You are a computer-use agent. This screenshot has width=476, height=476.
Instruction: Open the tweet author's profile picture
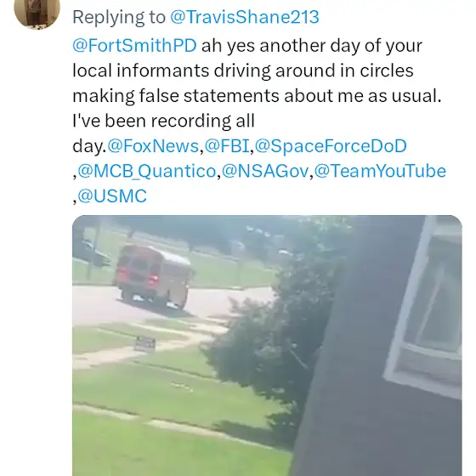(x=37, y=12)
